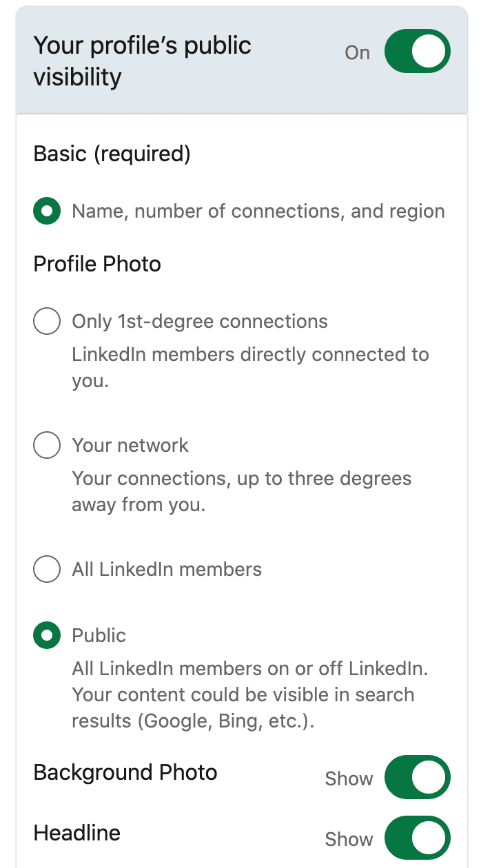Click the "On" label beside the main toggle
Screen dimensions: 481x868
click(357, 52)
